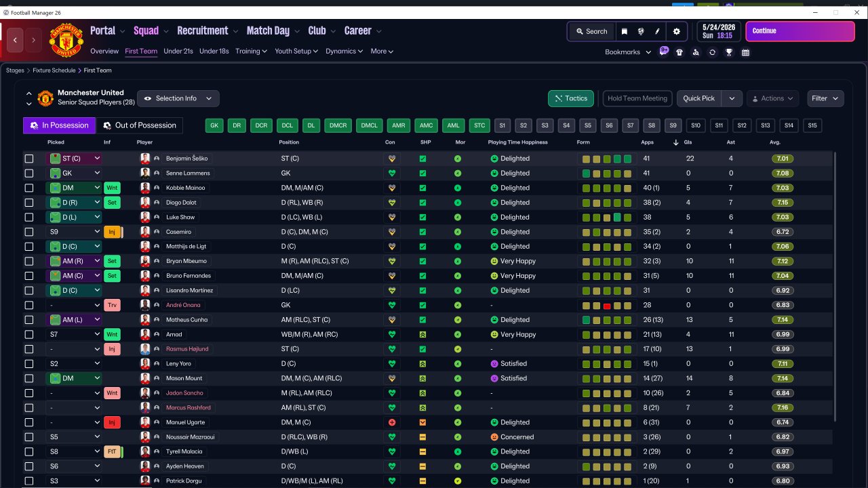Click the Concerned face icon for Noussair Mazraoui
Viewport: 868px width, 488px height.
(x=494, y=437)
